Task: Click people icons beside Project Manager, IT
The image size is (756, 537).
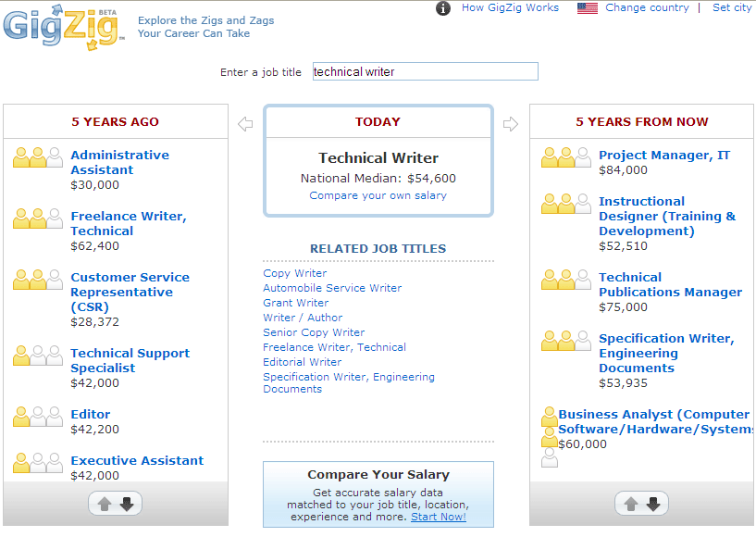Action: pos(566,157)
